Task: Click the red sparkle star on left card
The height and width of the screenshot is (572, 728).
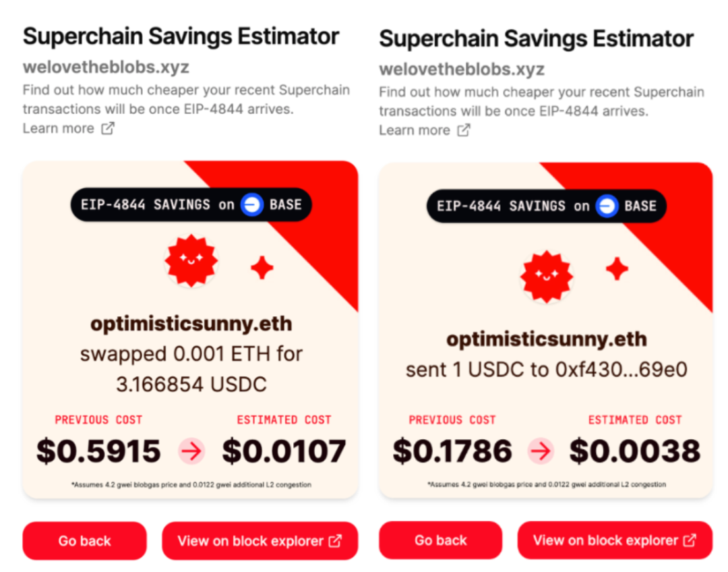Action: click(x=262, y=268)
